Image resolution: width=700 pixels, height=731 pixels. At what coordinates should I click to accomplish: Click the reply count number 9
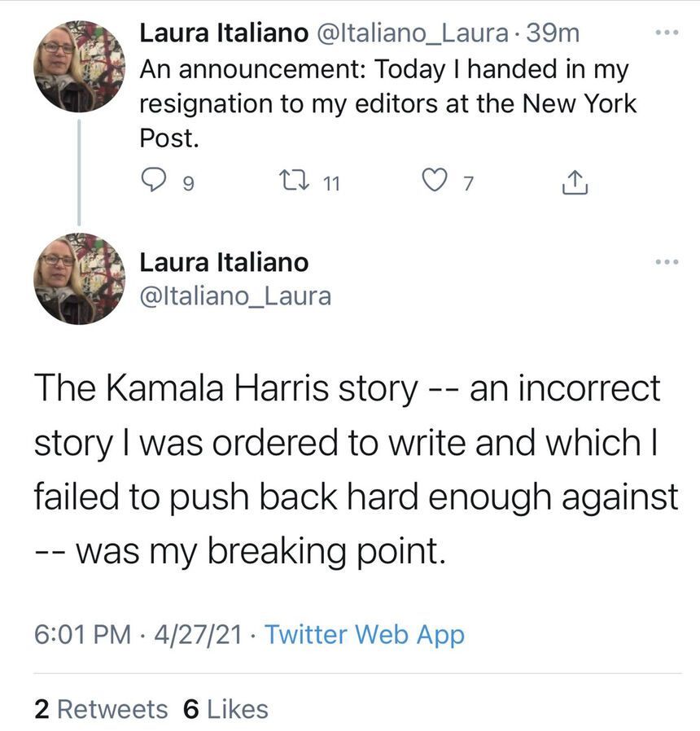pyautogui.click(x=186, y=185)
